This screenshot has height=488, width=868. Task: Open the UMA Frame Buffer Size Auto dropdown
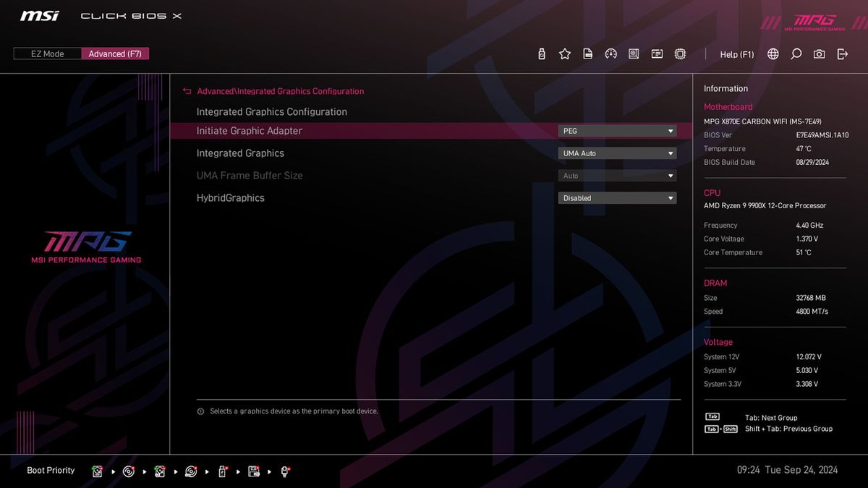coord(617,176)
